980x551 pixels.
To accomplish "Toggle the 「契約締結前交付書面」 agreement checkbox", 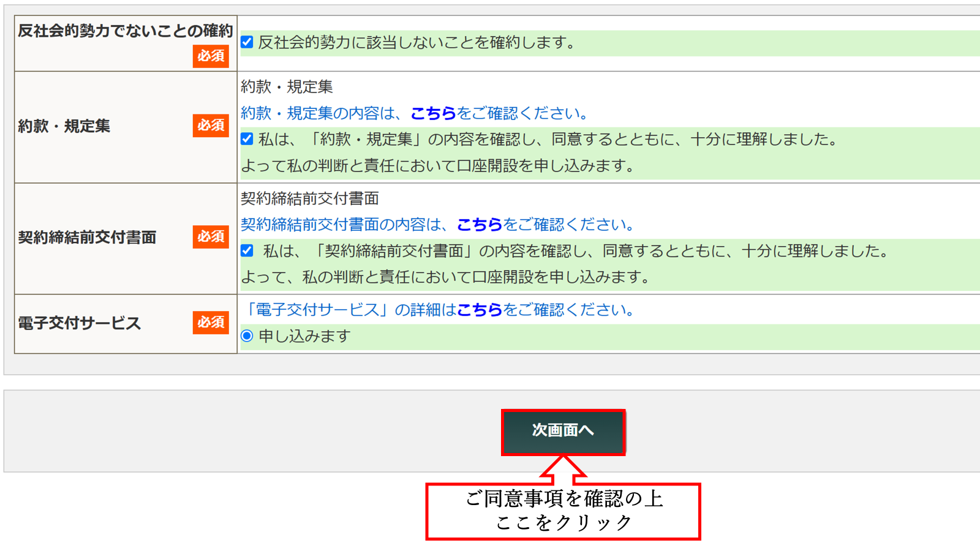I will pyautogui.click(x=247, y=250).
